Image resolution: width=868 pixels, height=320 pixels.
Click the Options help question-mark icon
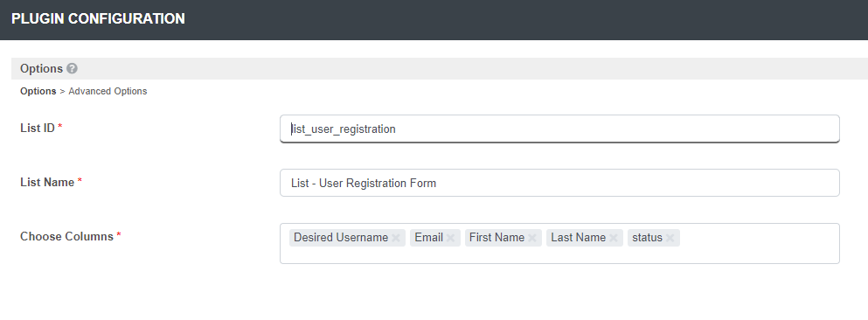pyautogui.click(x=72, y=69)
